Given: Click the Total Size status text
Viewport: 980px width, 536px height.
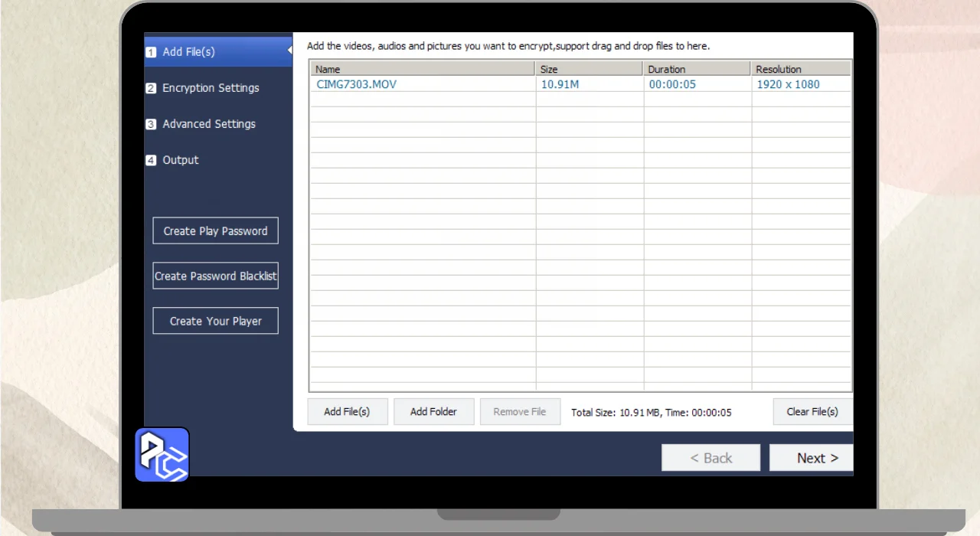Looking at the screenshot, I should (x=652, y=412).
